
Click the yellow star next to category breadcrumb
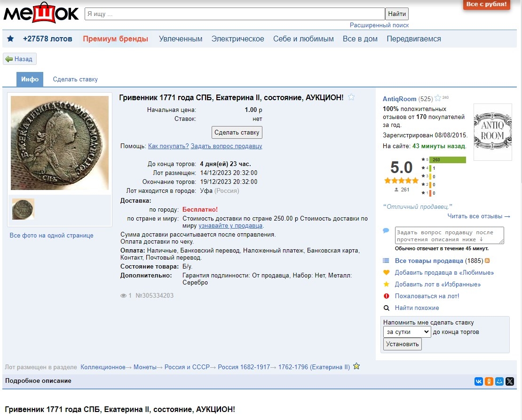pyautogui.click(x=356, y=366)
